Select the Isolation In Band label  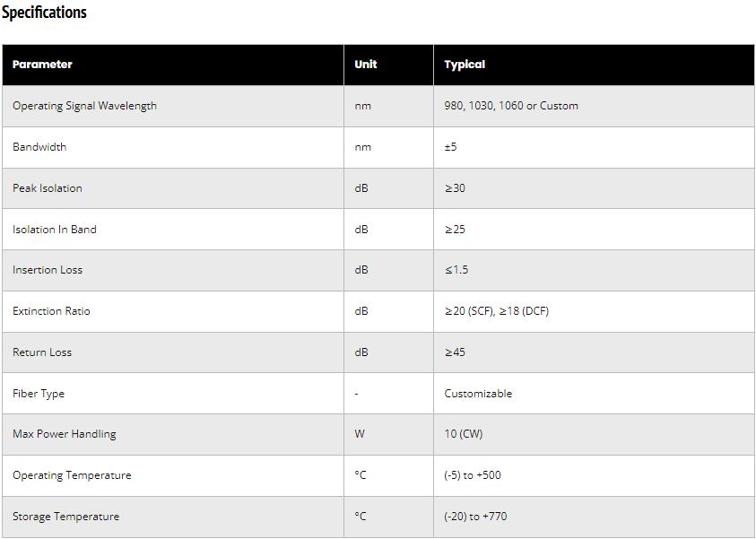55,230
